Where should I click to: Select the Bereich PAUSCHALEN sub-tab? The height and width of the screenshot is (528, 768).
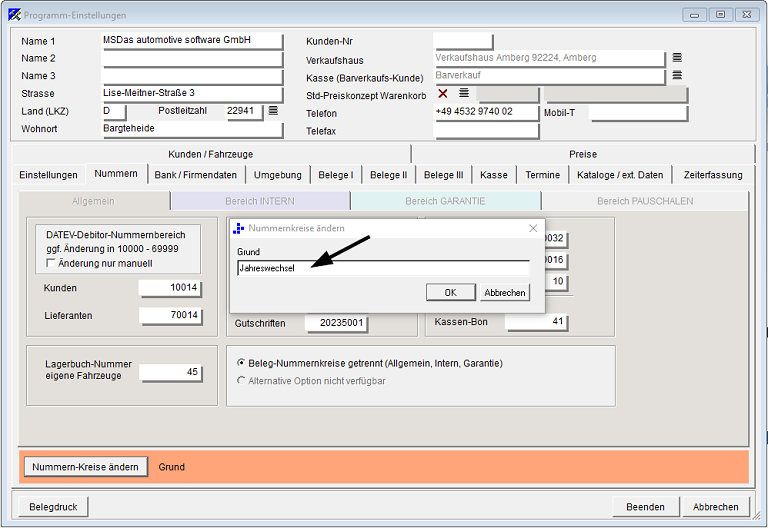click(645, 201)
